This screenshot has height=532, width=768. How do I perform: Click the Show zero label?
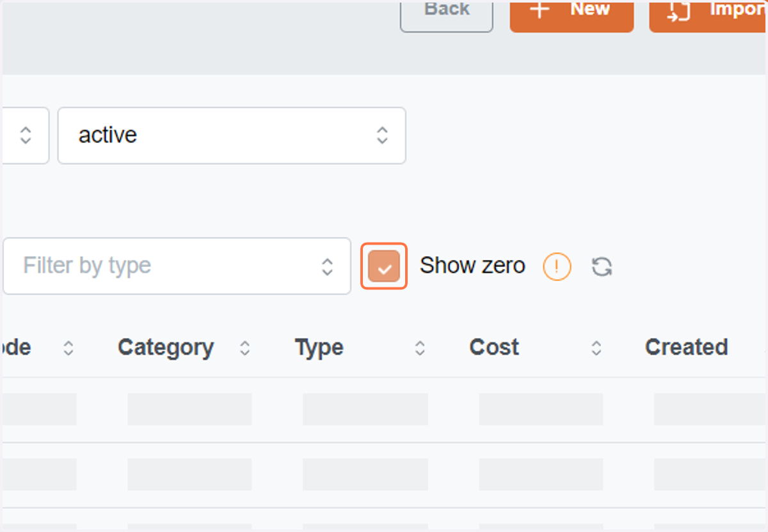point(472,266)
